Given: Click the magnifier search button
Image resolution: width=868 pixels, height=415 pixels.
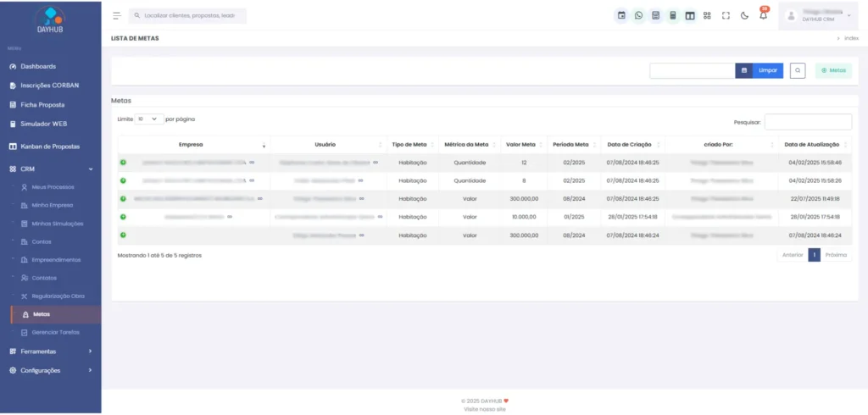Looking at the screenshot, I should [798, 71].
